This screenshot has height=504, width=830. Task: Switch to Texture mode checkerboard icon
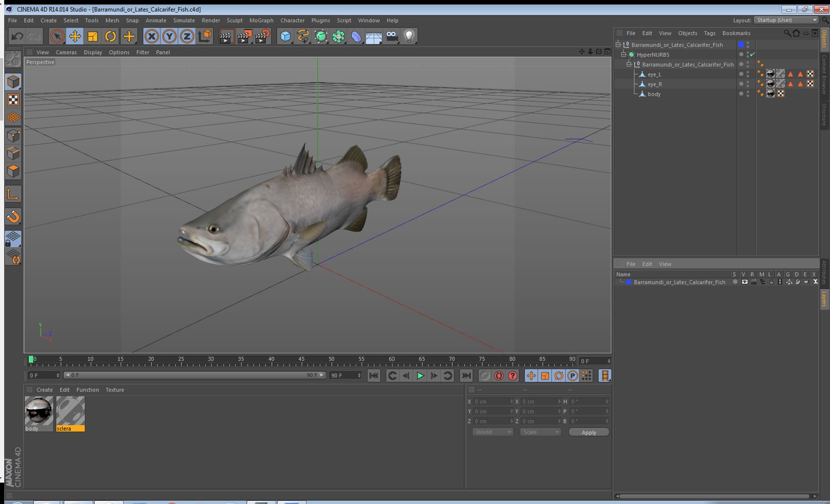13,100
